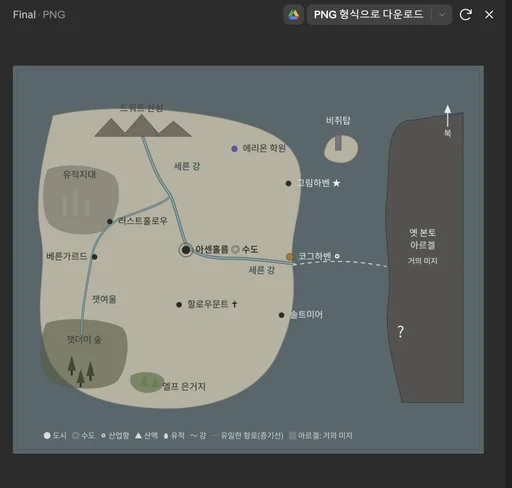
Task: Click the pine trees in 잿더미 숲
Action: pyautogui.click(x=81, y=371)
